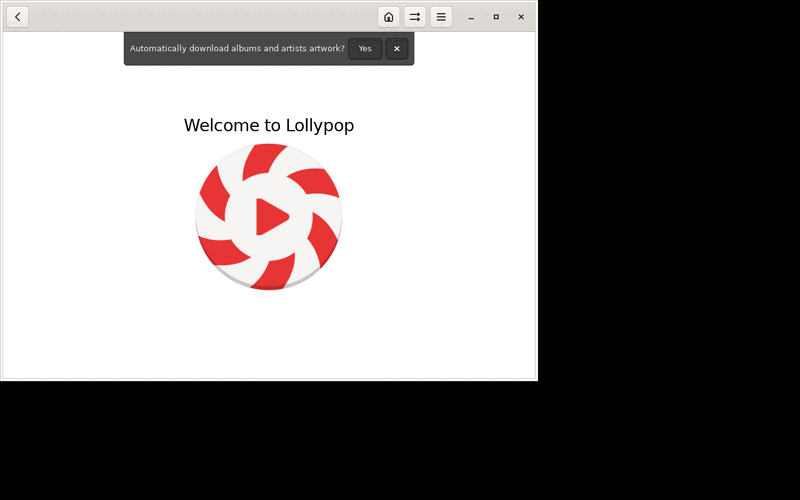Click the Lollypop candy logo

(x=269, y=217)
